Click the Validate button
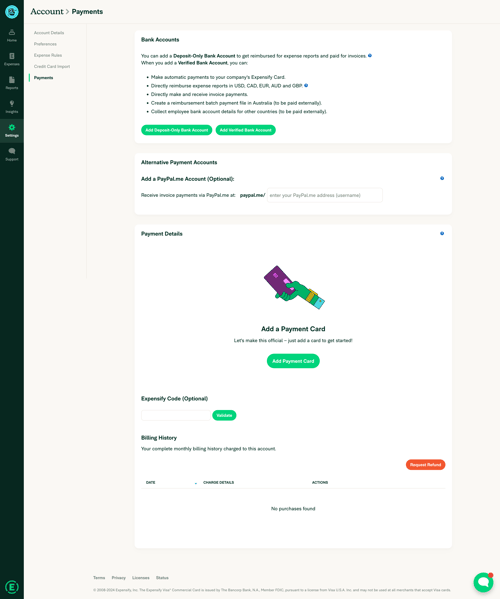 click(x=224, y=415)
